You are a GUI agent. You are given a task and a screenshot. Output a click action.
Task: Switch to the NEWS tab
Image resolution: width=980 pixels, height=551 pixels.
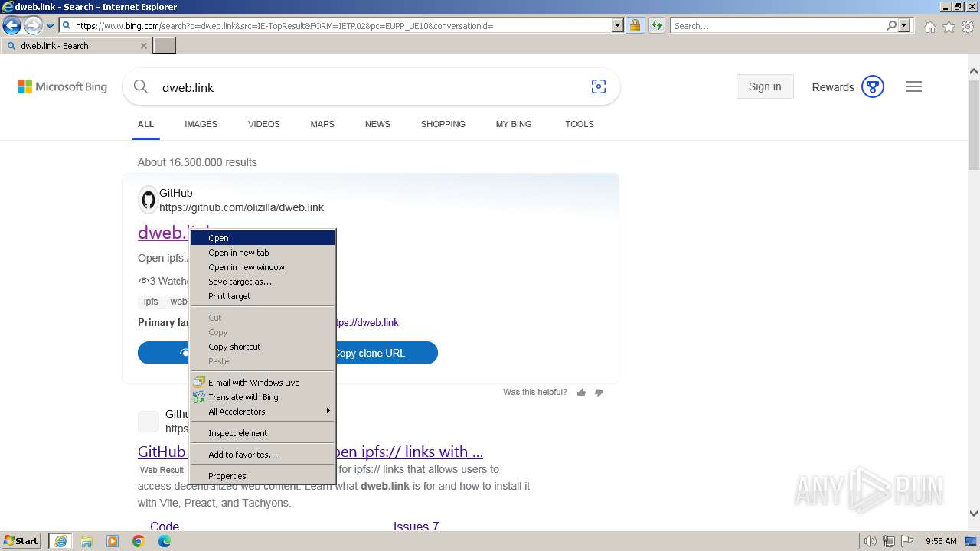377,124
